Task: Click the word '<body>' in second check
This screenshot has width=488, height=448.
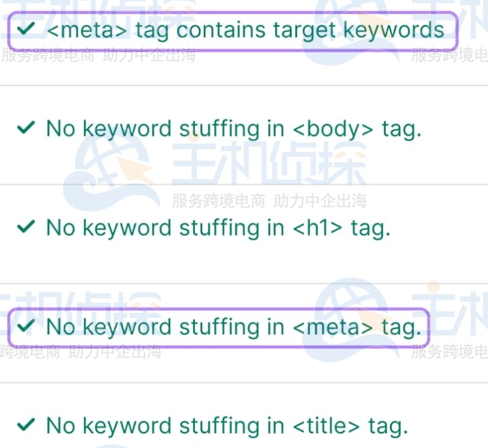Action: point(333,128)
